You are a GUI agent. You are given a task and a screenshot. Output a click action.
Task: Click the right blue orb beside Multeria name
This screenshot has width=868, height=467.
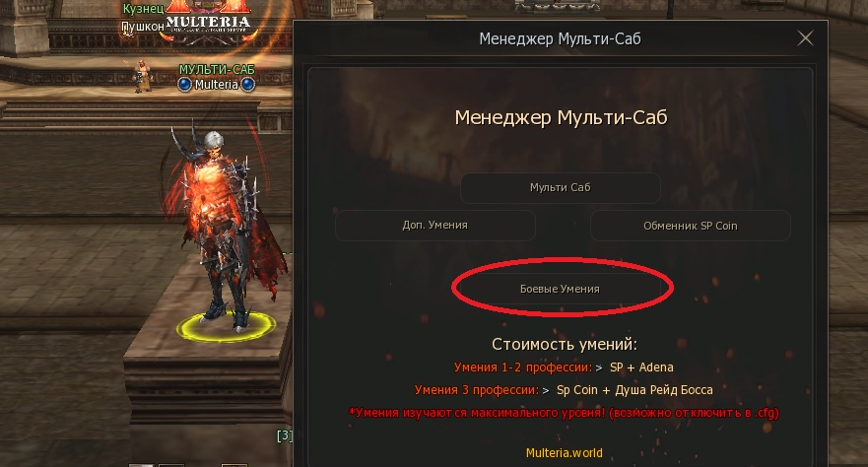[248, 85]
